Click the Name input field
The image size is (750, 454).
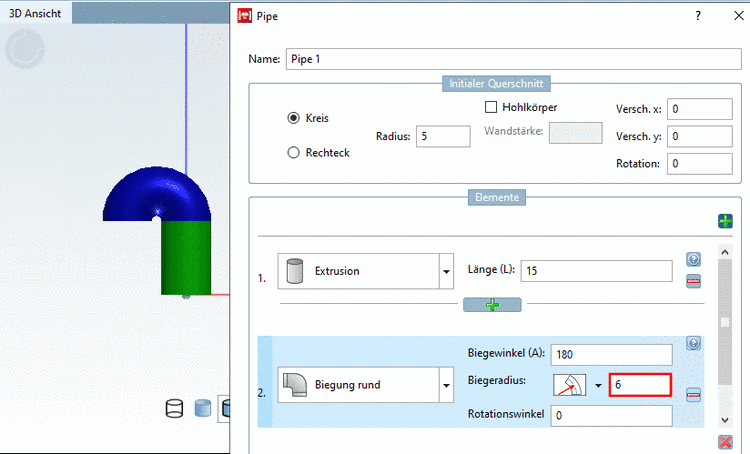click(x=514, y=59)
